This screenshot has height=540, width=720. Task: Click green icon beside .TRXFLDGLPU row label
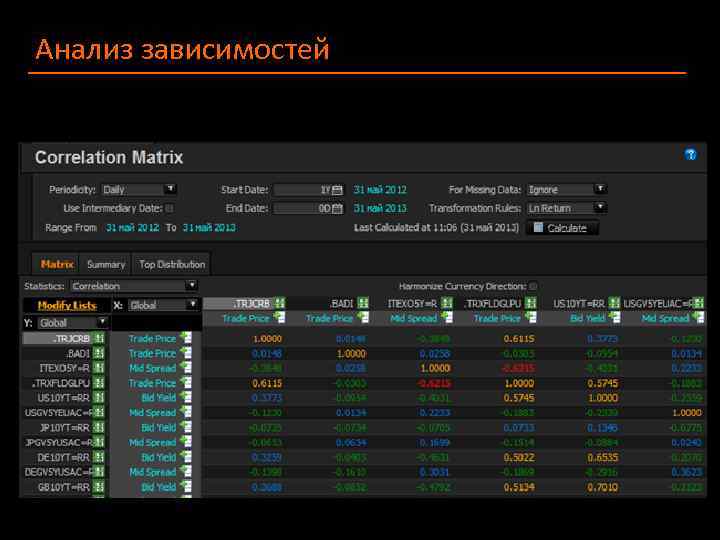(98, 383)
